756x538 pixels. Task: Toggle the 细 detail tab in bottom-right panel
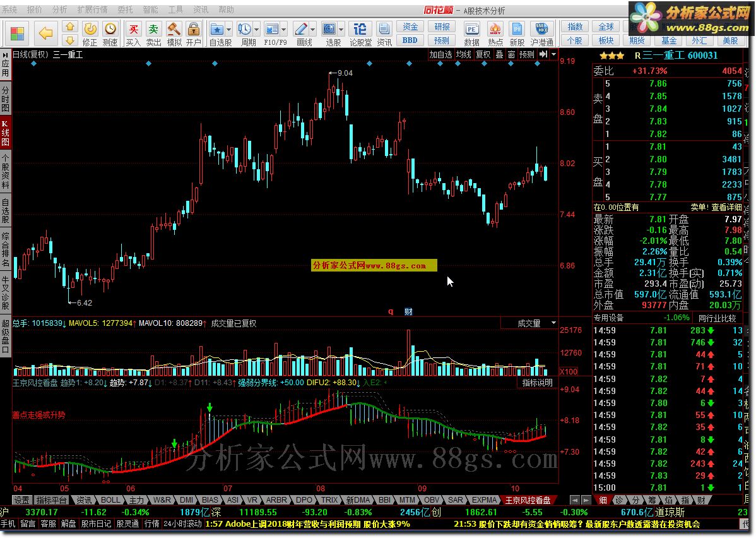tap(603, 500)
